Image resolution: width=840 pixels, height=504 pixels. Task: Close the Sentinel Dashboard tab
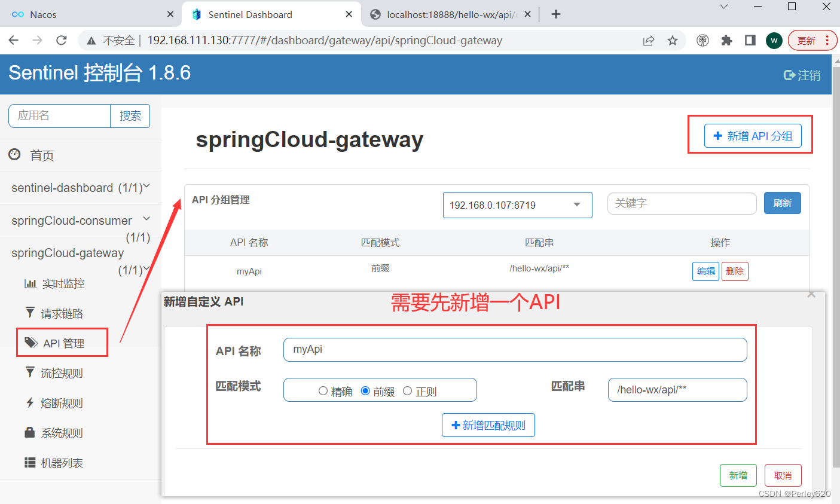[349, 14]
